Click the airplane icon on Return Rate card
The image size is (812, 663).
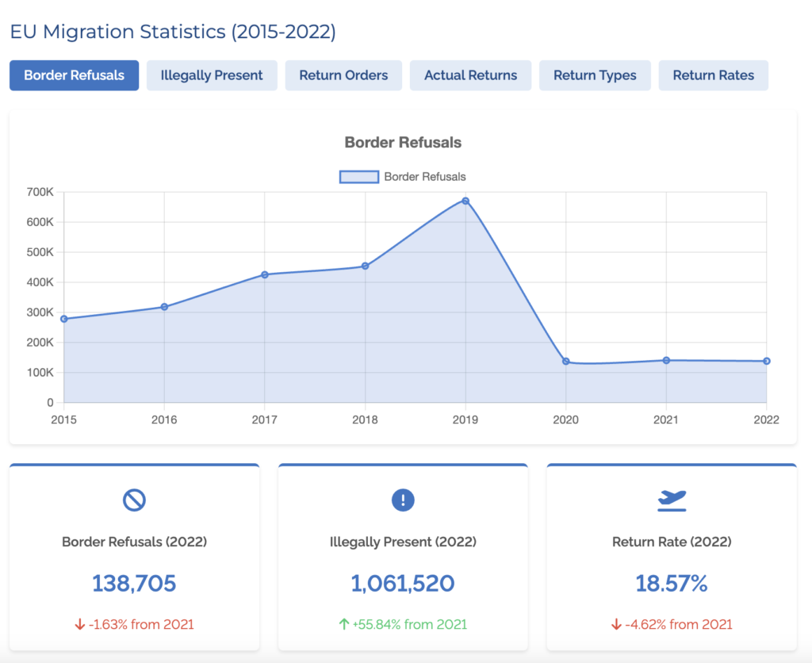(x=672, y=498)
